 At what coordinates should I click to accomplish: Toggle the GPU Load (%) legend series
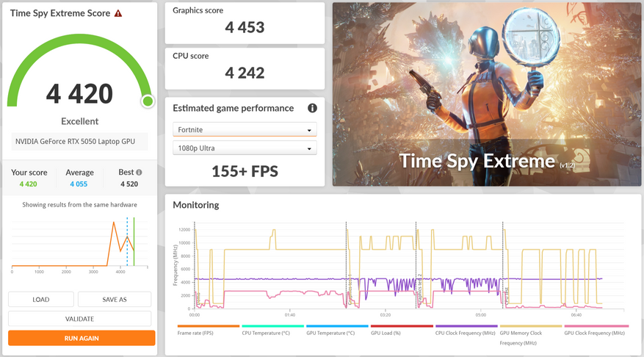click(x=402, y=331)
